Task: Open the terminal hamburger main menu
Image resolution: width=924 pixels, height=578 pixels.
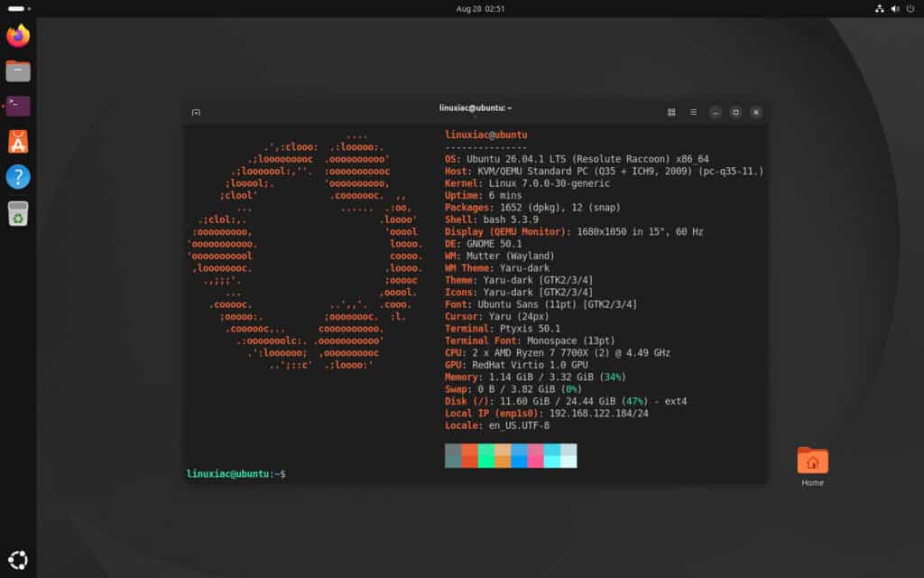Action: pos(694,112)
